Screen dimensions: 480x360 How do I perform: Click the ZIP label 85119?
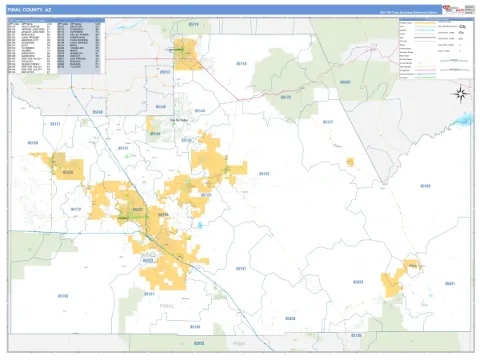click(x=194, y=24)
